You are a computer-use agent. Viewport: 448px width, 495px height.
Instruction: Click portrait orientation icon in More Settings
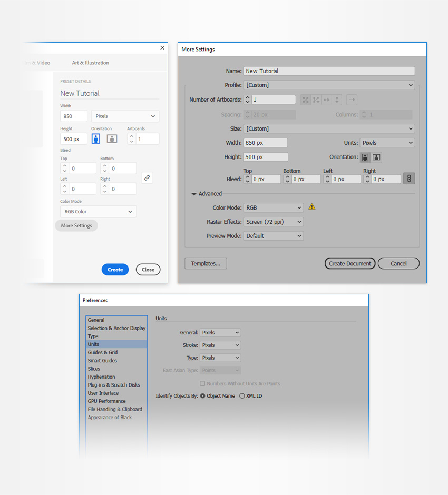[365, 157]
